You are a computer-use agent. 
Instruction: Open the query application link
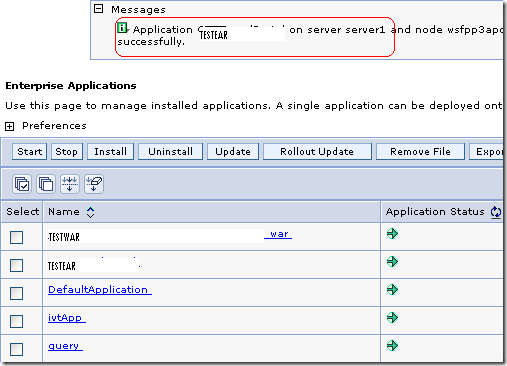(x=65, y=346)
